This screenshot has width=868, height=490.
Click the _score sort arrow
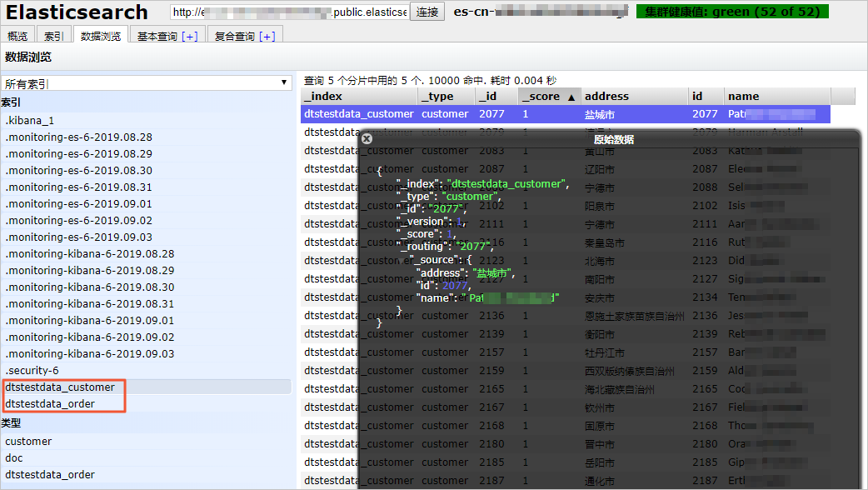tap(571, 97)
